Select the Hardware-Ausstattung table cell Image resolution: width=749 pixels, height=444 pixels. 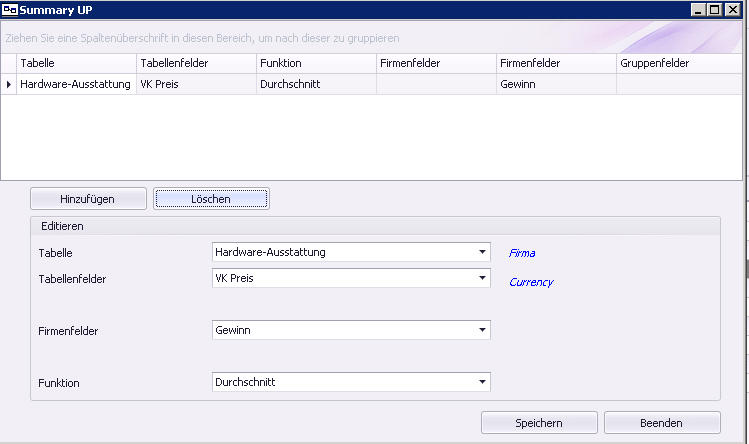(x=76, y=85)
